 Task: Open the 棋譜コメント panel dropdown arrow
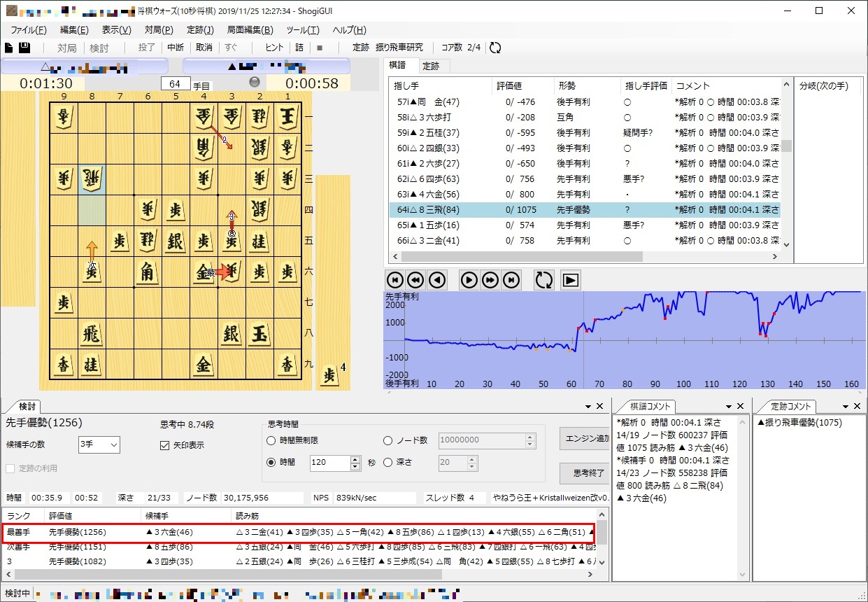(728, 406)
